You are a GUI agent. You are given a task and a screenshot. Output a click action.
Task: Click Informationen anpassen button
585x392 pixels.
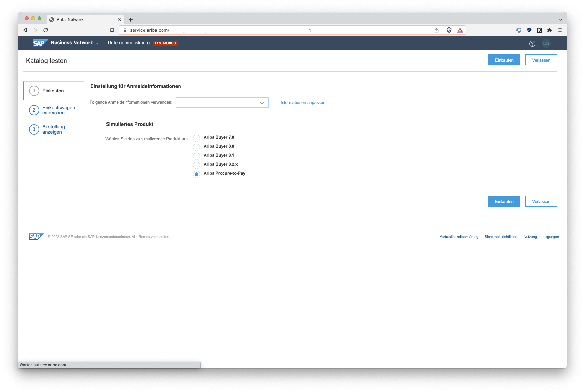click(x=303, y=102)
